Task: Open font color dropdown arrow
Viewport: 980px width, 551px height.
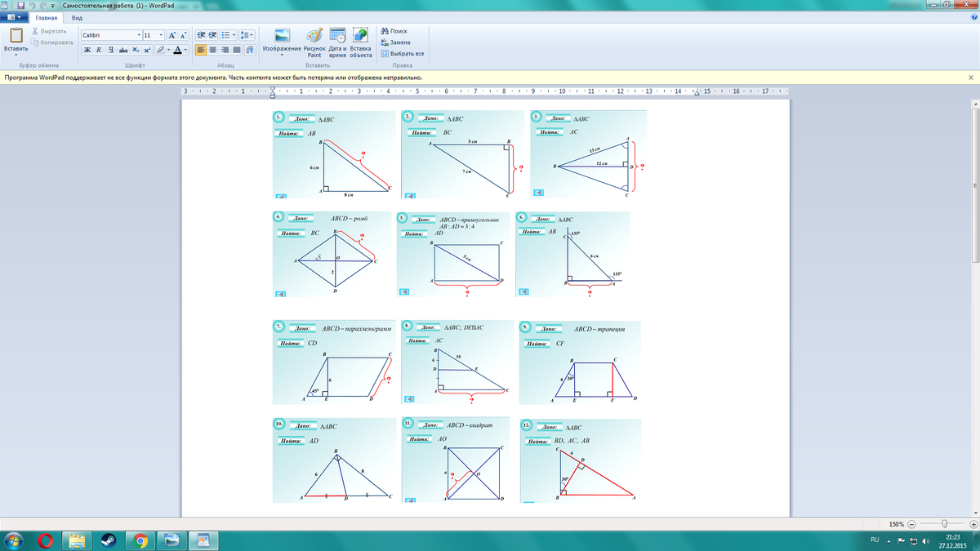Action: pos(186,50)
